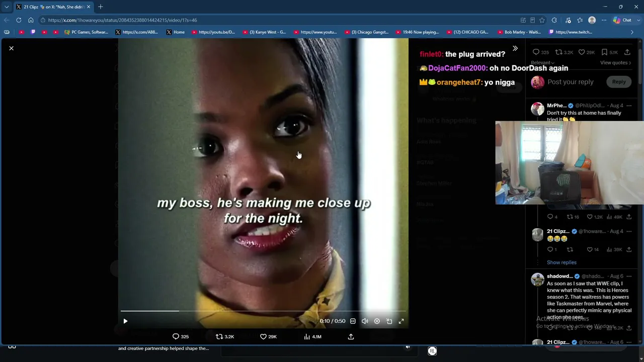Viewport: 644px width, 362px height.
Task: Collapse the side panel with double chevron
Action: click(x=515, y=48)
